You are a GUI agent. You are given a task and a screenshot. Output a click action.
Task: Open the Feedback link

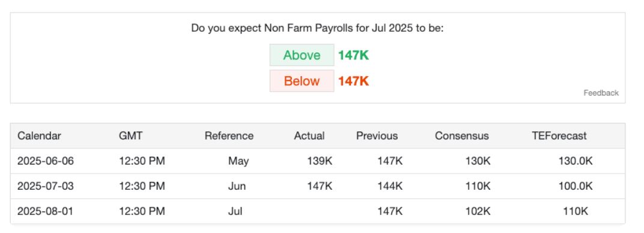pos(601,92)
